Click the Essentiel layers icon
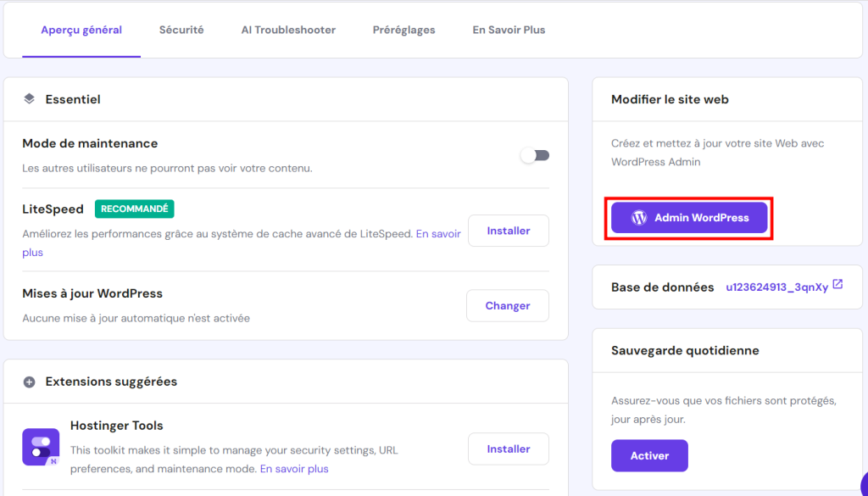Viewport: 868px width, 496px height. [x=30, y=99]
